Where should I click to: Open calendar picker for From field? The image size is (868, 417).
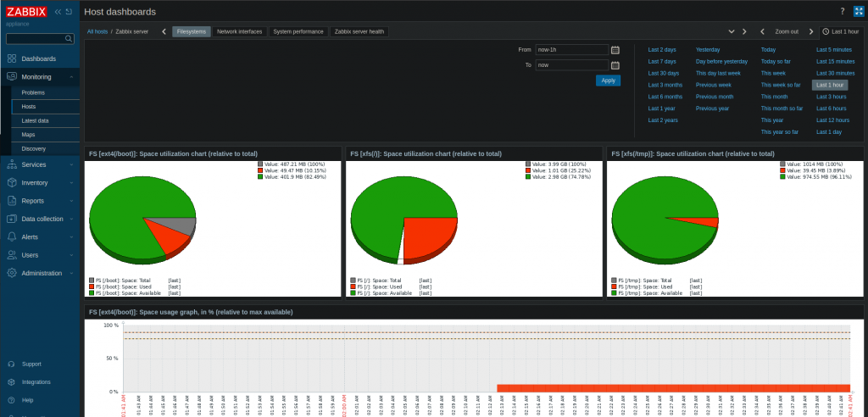(x=615, y=50)
